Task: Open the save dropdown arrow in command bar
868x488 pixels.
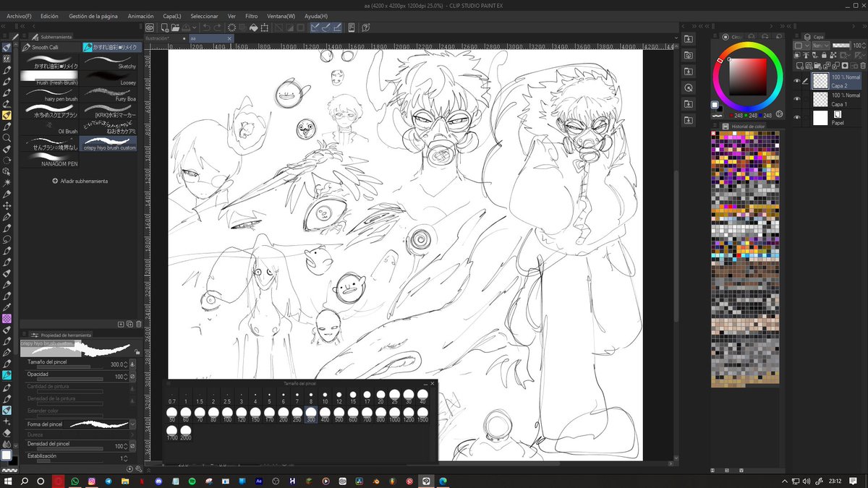Action: (x=195, y=27)
